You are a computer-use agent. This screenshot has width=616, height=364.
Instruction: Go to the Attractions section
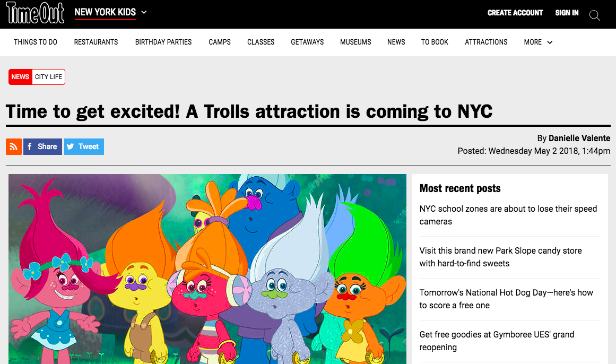[x=486, y=42]
